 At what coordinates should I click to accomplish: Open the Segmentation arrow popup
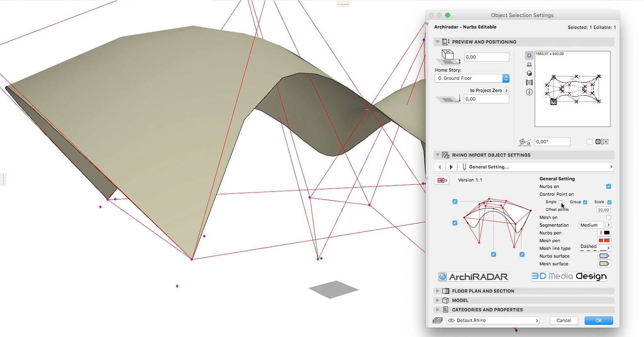[609, 225]
